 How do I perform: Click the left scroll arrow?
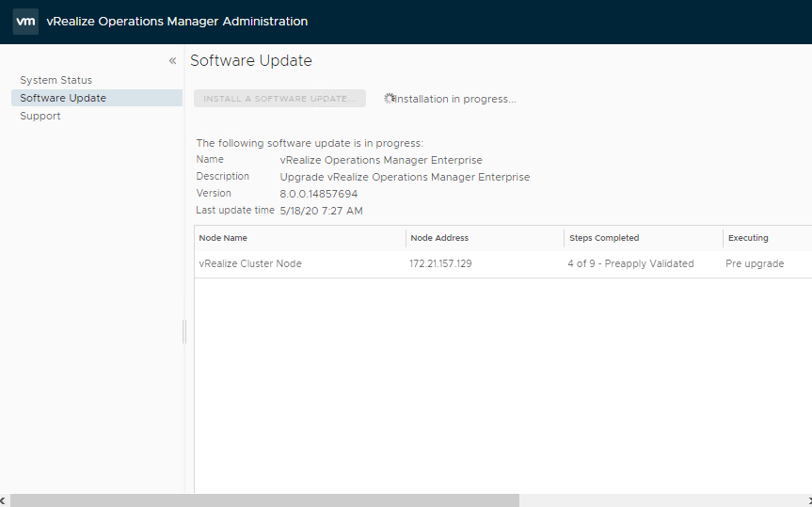click(x=3, y=500)
